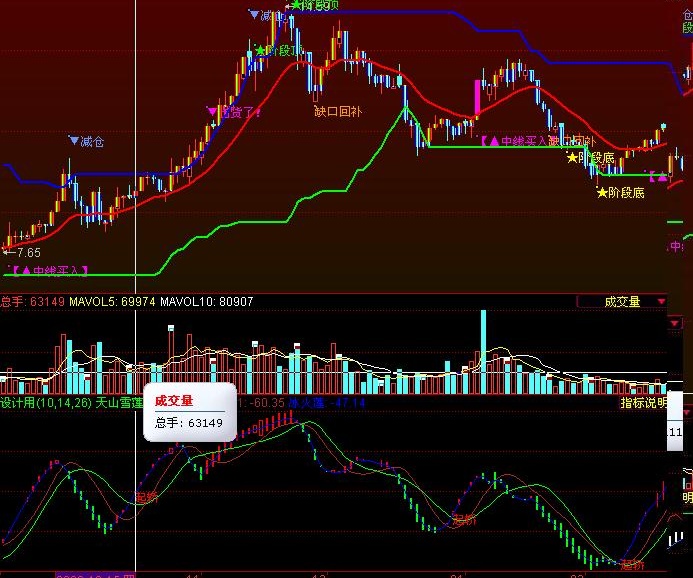Click the orange 缺口回补 label below the peak
Viewport: 693px width, 578px height.
coord(338,111)
